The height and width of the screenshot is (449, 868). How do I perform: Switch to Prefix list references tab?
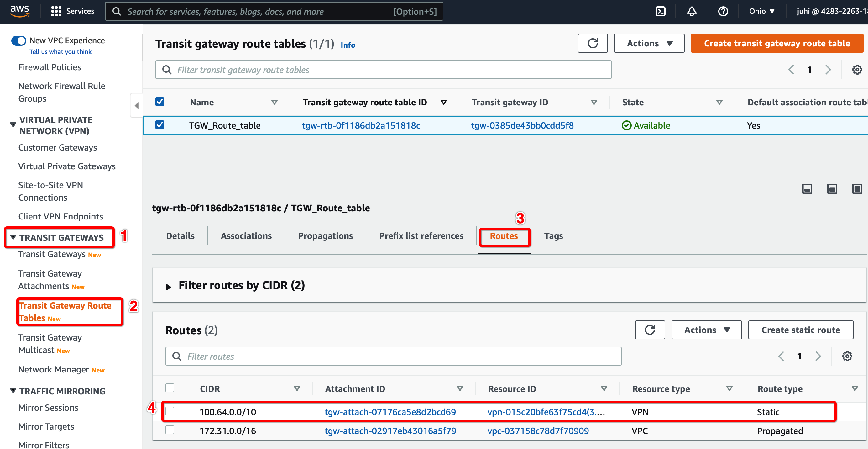(x=421, y=236)
